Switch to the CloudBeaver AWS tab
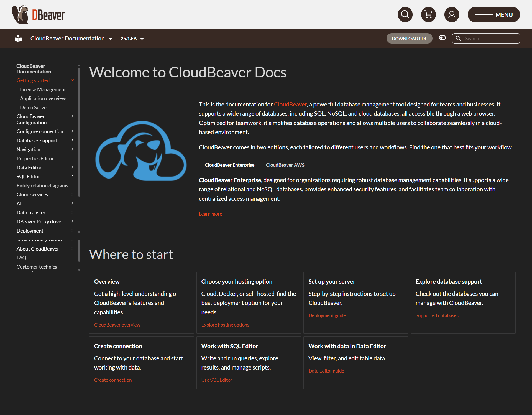532x415 pixels. pos(285,165)
